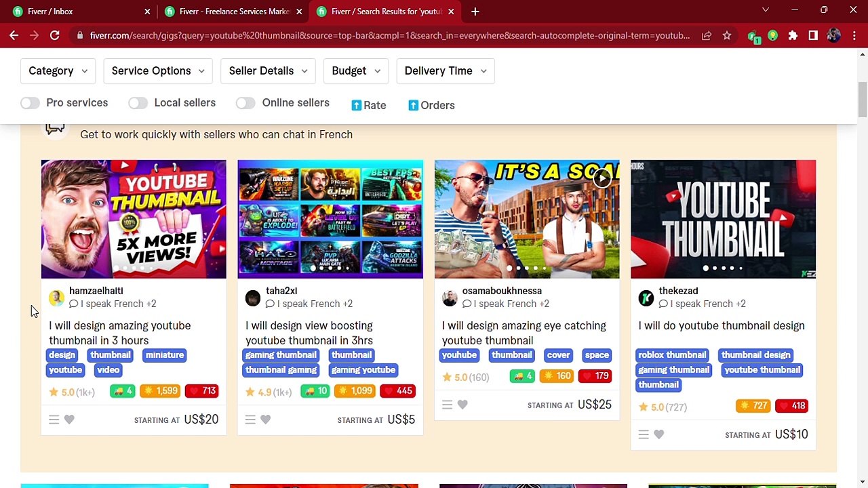Click the heart icon on hamzaelhaiti gig
The image size is (868, 488).
(69, 420)
